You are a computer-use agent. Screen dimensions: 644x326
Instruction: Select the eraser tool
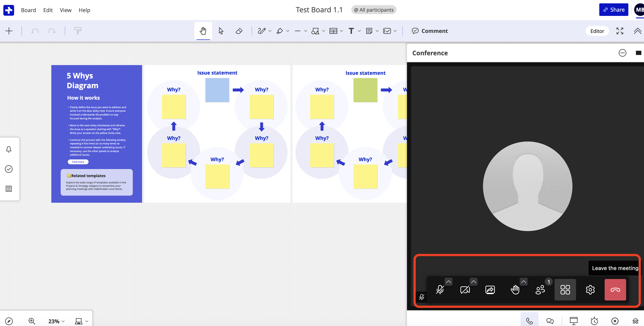tap(239, 31)
